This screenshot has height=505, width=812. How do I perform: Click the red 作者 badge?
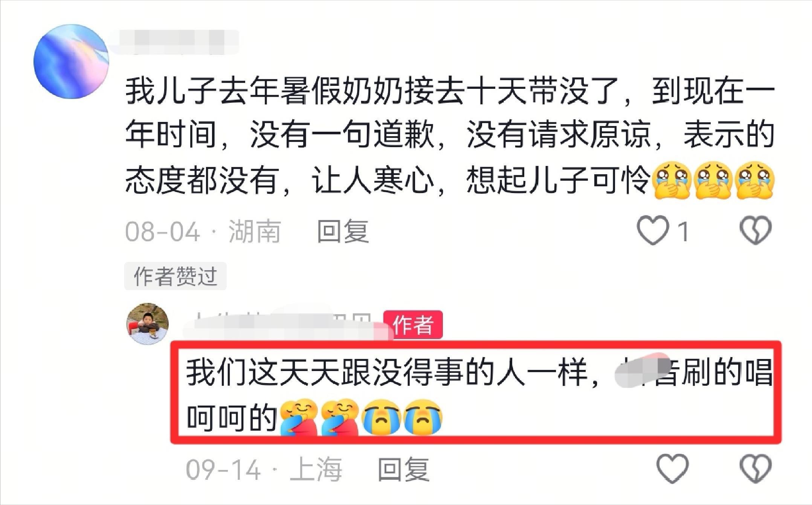pos(413,324)
